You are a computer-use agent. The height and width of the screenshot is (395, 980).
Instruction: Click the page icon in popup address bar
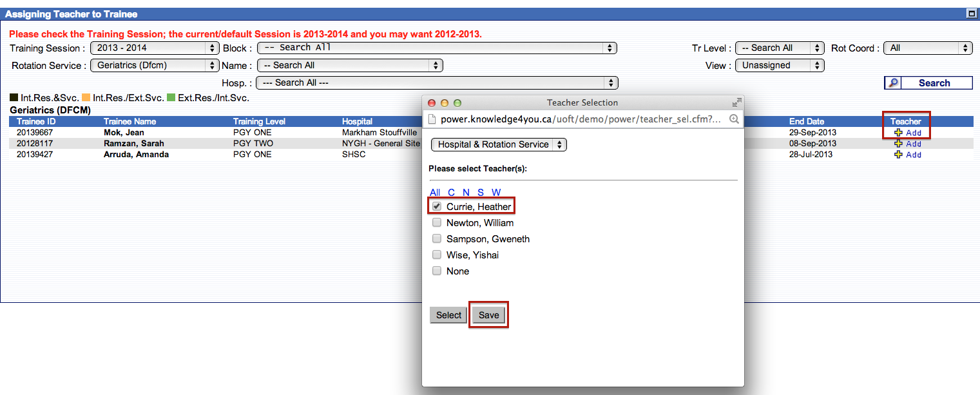432,119
